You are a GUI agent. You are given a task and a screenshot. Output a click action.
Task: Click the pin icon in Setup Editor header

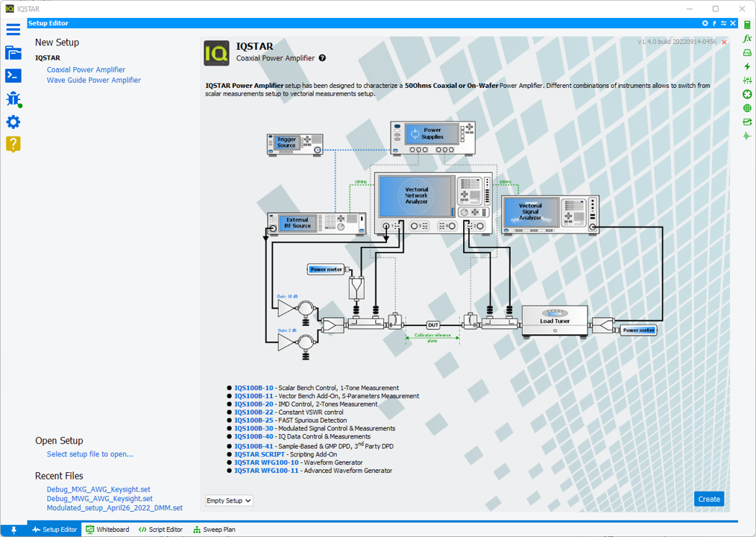point(714,23)
